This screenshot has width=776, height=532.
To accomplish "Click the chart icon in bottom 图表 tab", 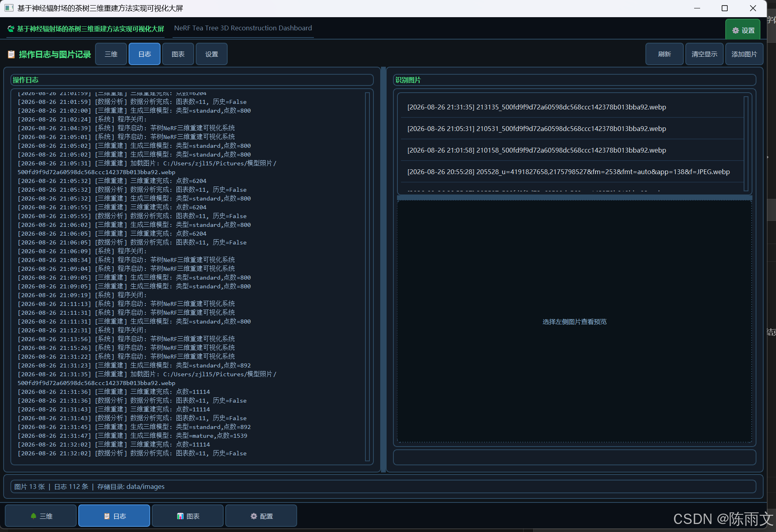I will (180, 516).
